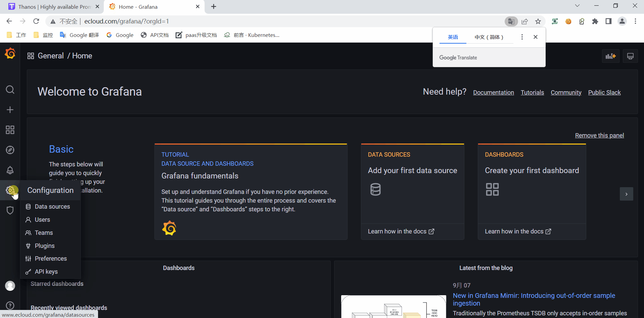Open the Google 翻译 bookmark

(x=79, y=35)
